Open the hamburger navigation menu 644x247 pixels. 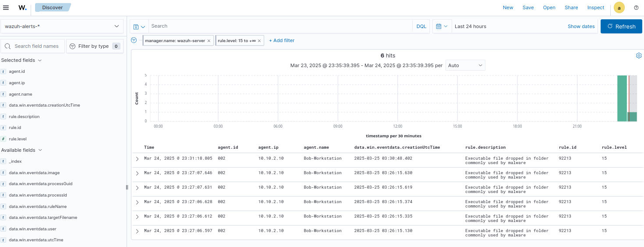point(6,7)
